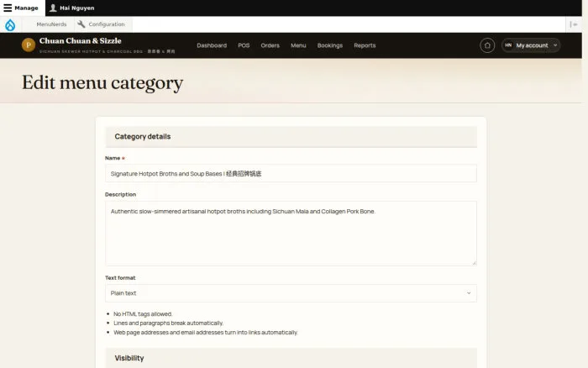Click the HN avatar initials badge
This screenshot has width=588, height=368.
[508, 45]
